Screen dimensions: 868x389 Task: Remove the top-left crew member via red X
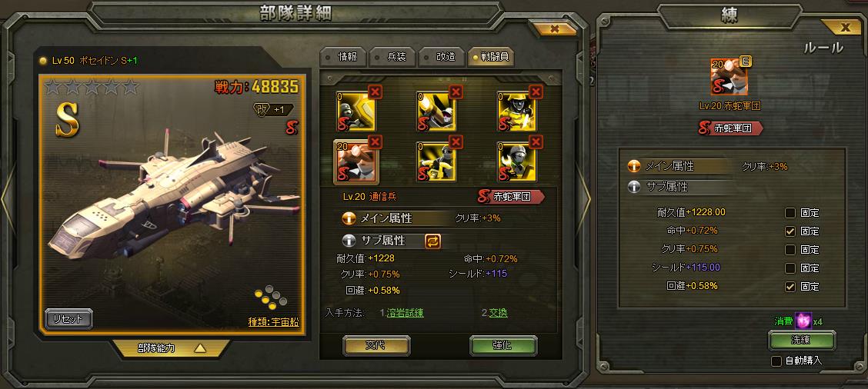click(376, 91)
